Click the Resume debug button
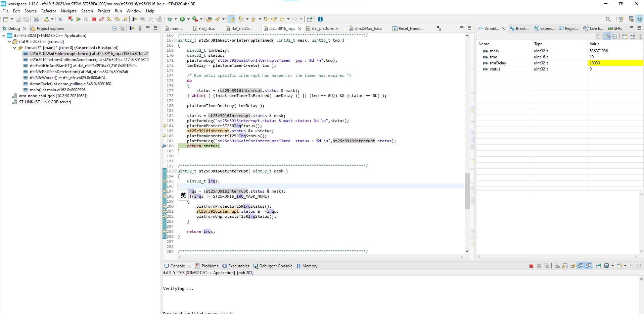Viewport: 644px width, 314px height. [78, 19]
